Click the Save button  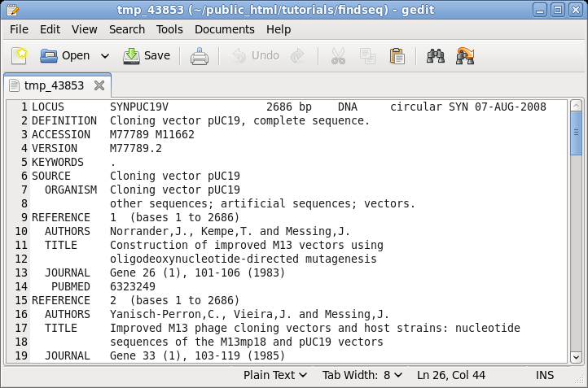click(x=147, y=56)
